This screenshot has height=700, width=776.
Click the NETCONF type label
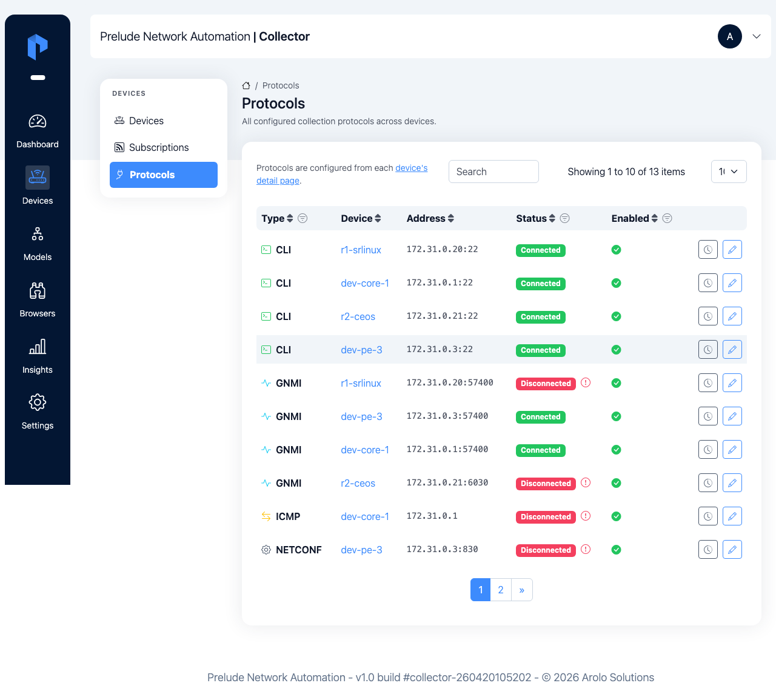[299, 550]
